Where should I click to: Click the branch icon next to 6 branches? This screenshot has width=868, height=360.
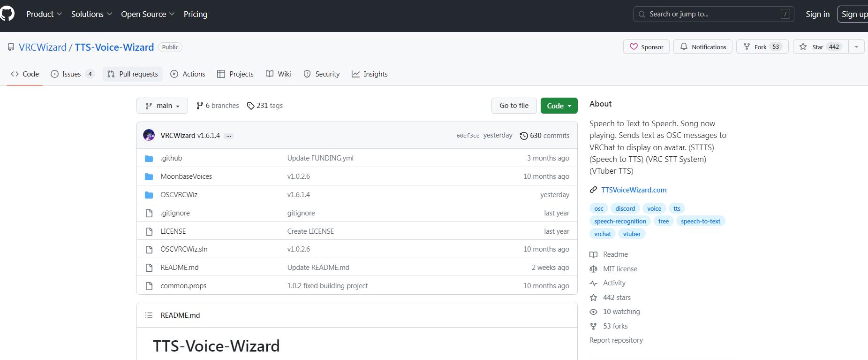tap(200, 106)
